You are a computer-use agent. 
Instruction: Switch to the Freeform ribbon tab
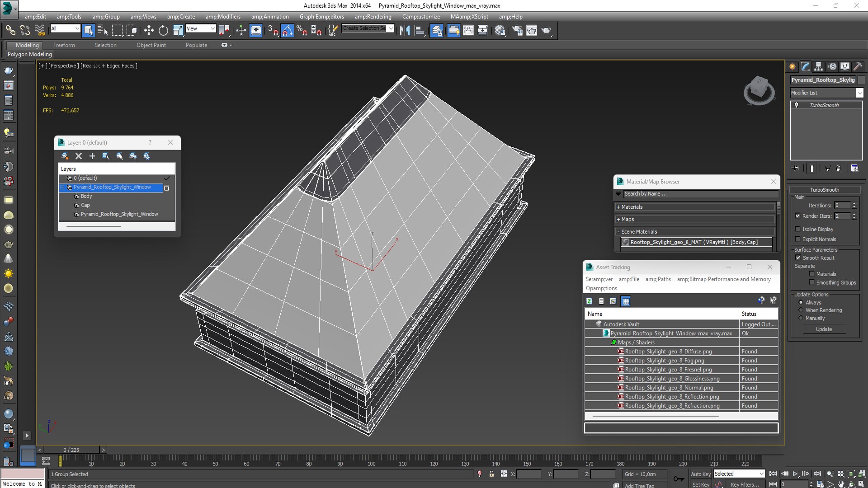coord(64,45)
